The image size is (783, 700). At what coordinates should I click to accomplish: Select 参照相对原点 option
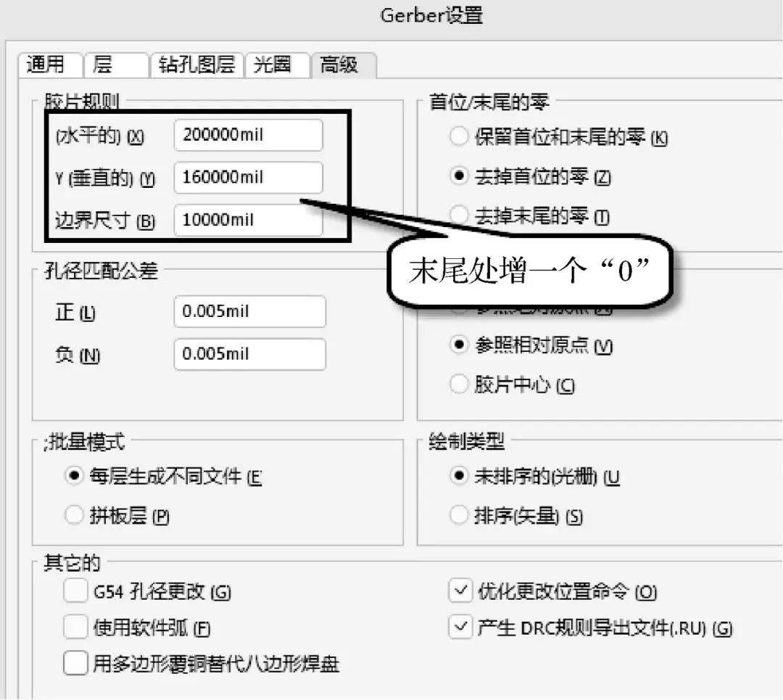click(459, 347)
